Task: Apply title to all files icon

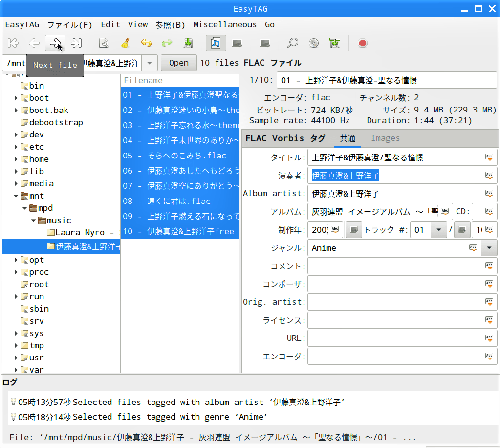Action: click(489, 157)
